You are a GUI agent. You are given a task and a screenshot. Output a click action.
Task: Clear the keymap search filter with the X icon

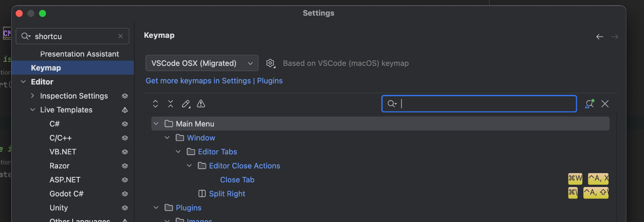pos(605,104)
